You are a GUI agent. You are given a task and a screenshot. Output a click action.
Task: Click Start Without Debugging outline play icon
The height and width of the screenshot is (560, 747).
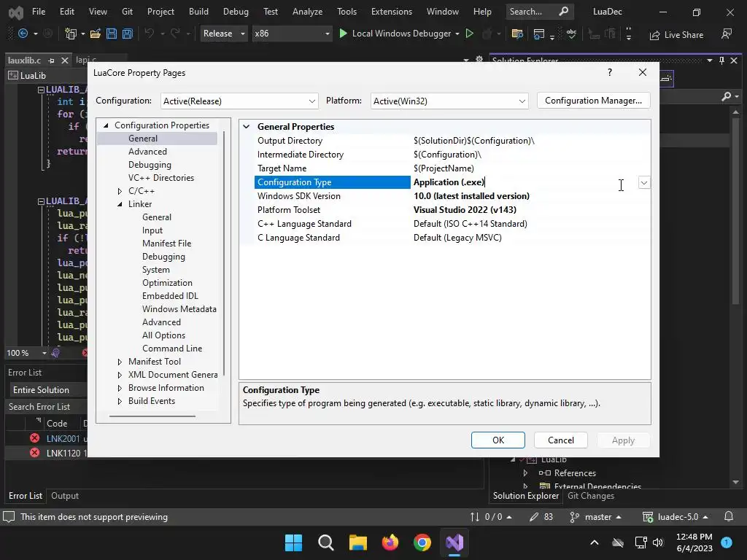[469, 34]
